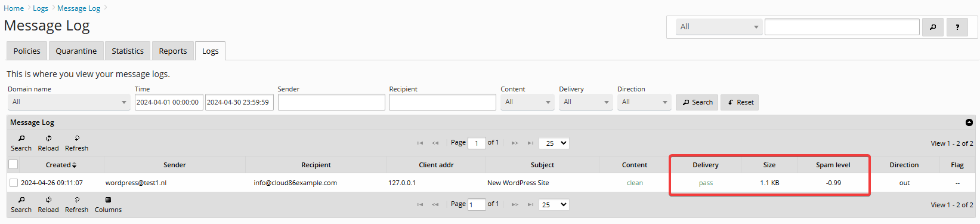
Task: Switch to the Quarantine tab
Action: tap(76, 51)
